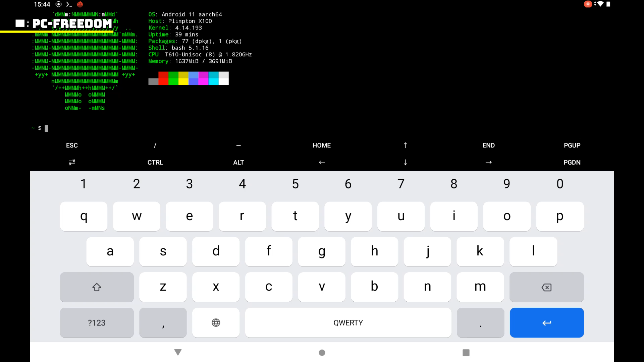Tap the terminal prompt cursor line
The height and width of the screenshot is (362, 644).
(x=46, y=128)
